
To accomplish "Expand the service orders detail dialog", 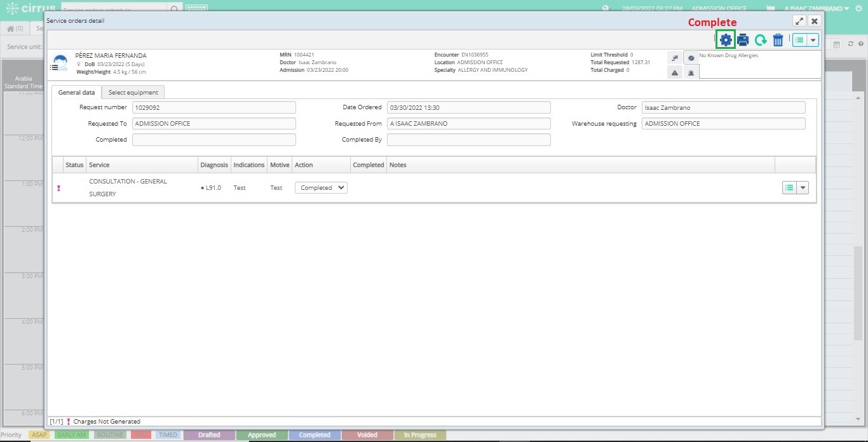I will (799, 21).
